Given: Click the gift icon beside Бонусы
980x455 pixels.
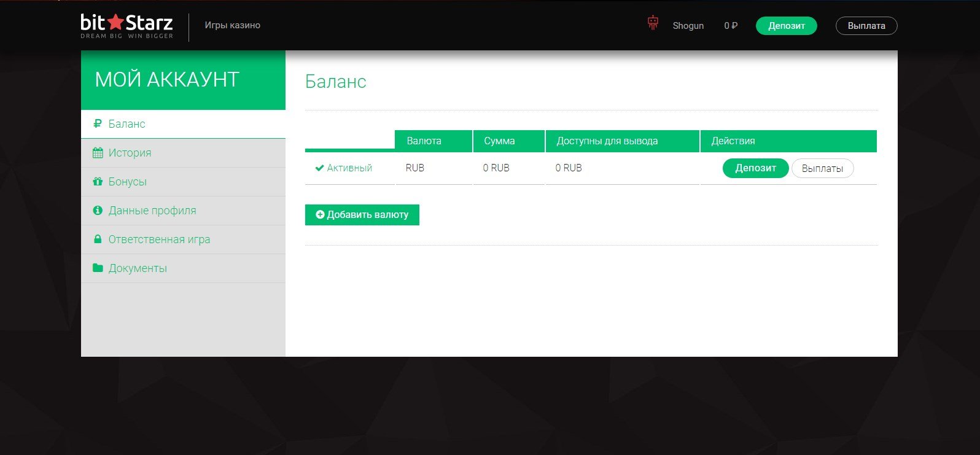Looking at the screenshot, I should pos(98,181).
